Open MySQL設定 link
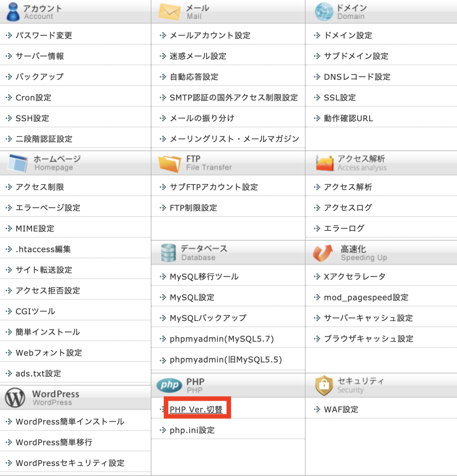Image resolution: width=457 pixels, height=476 pixels. (x=192, y=297)
